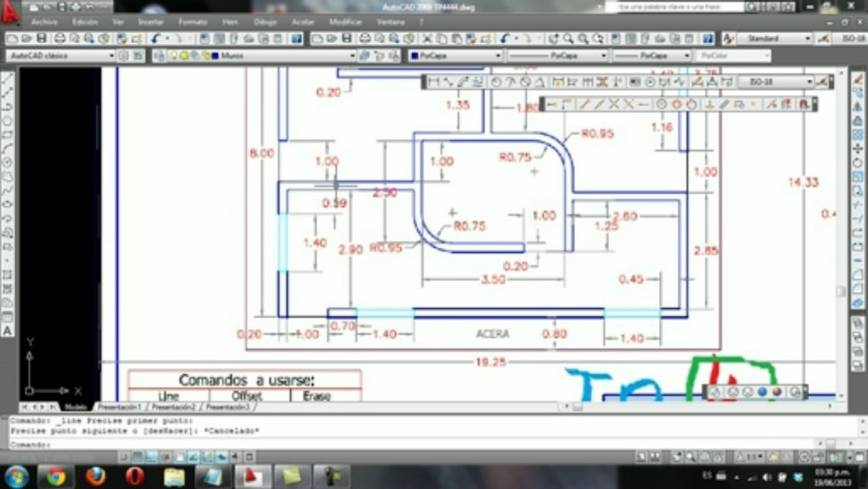
Task: Click the Save icon in the top-left toolbar
Action: (42, 39)
